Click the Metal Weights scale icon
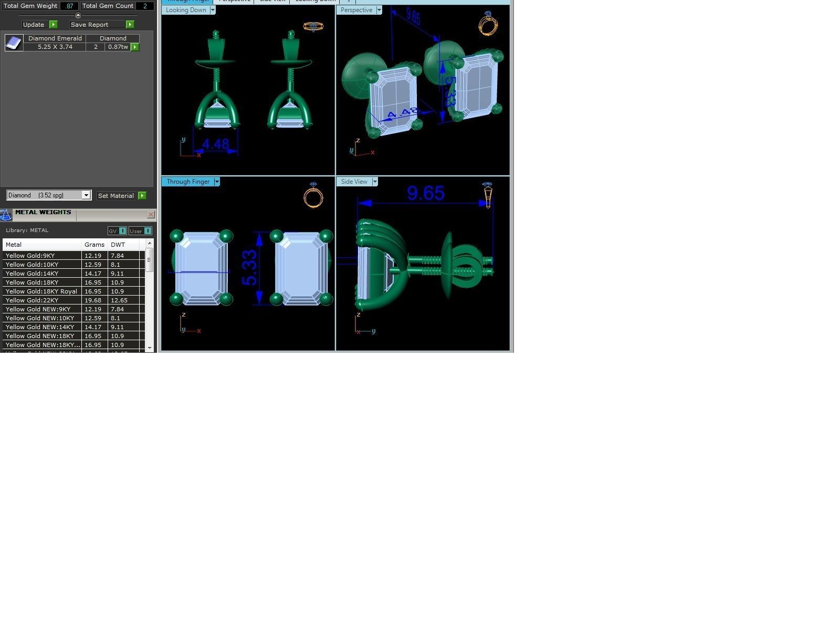 [x=6, y=215]
